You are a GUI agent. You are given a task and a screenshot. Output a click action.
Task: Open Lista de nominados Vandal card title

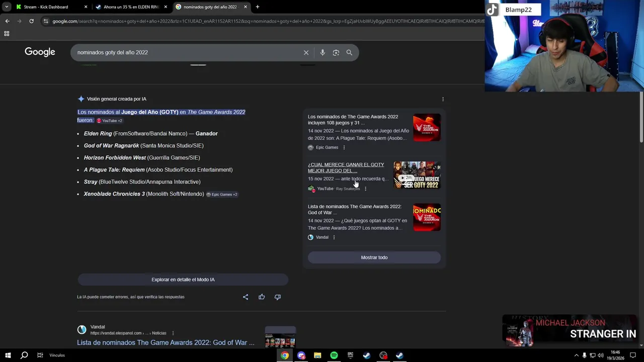coord(355,210)
